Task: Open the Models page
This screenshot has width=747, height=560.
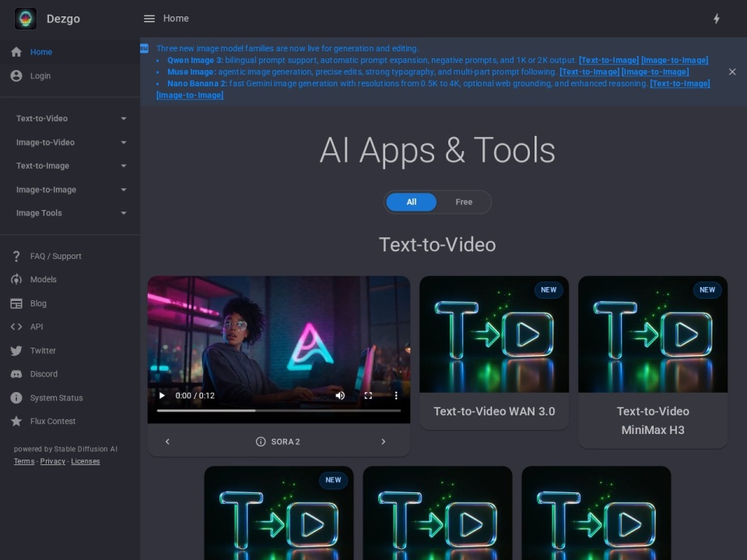Action: point(44,279)
